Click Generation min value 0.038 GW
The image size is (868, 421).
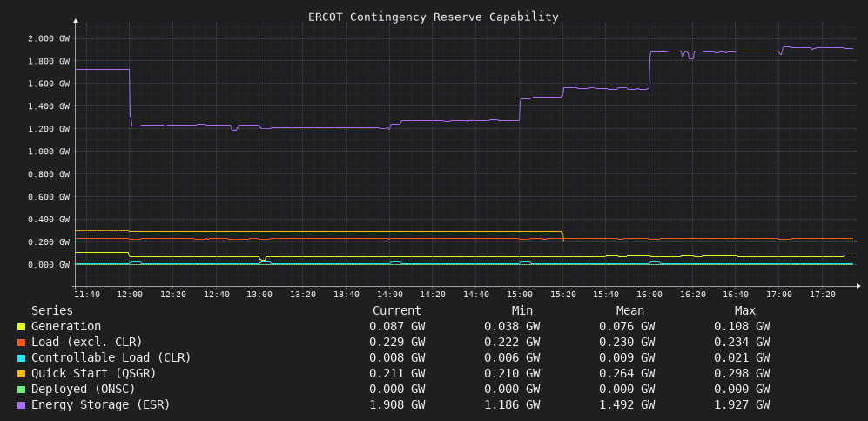tap(512, 326)
